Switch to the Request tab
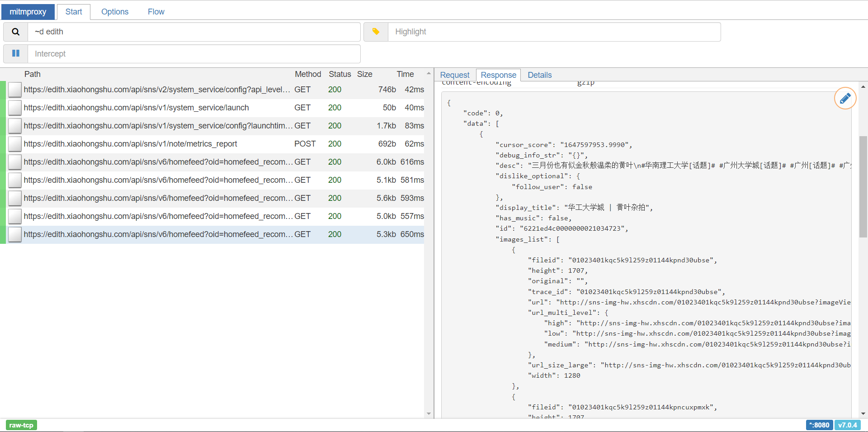Screen dimensions: 868x432 tap(454, 75)
